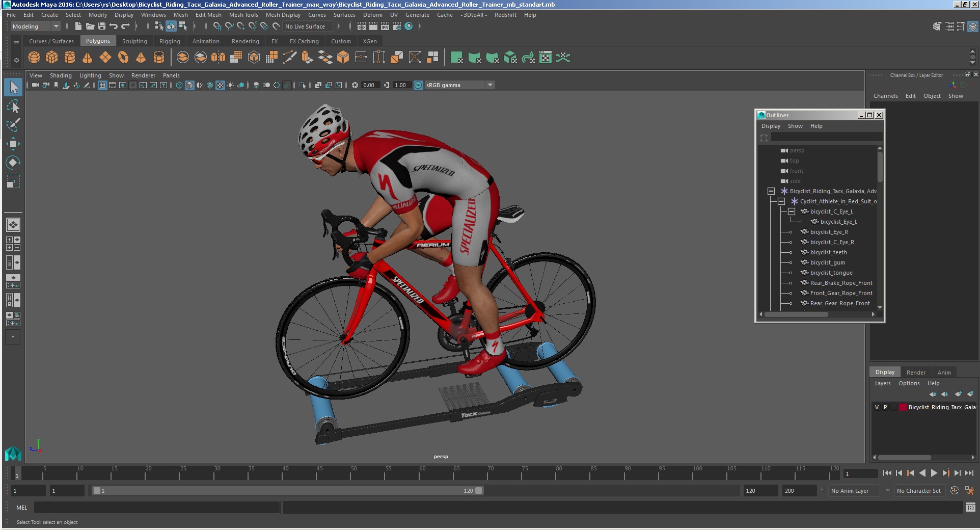Toggle the sRGB color management button

point(418,85)
